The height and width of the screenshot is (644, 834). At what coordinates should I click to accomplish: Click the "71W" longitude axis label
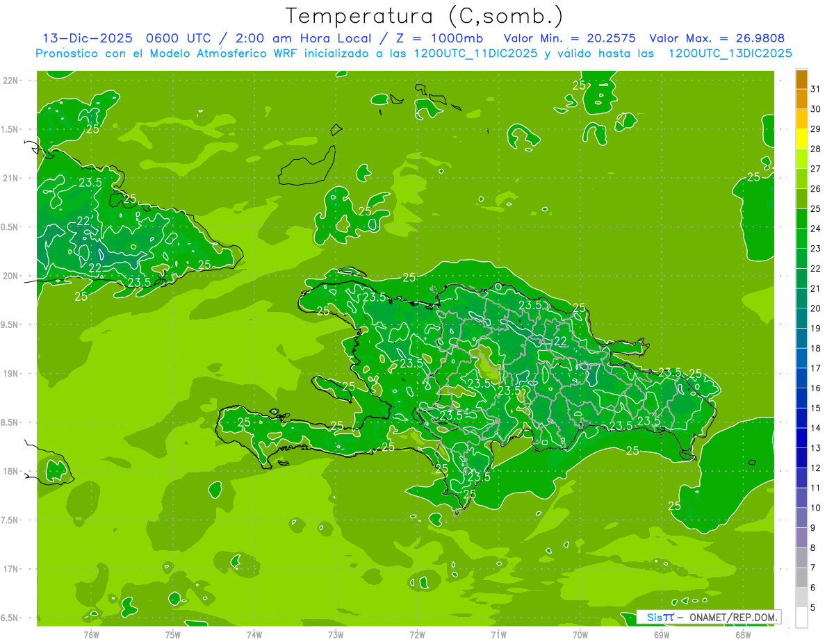click(498, 634)
